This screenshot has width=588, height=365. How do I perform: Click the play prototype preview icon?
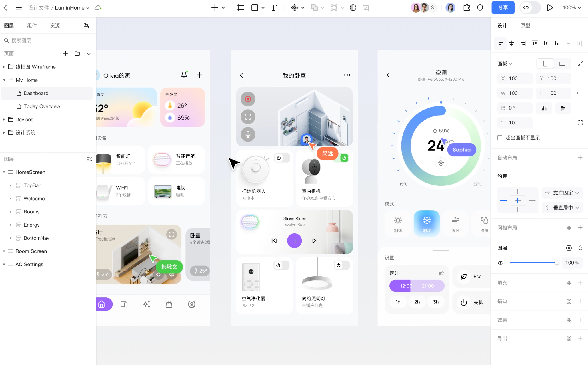(549, 8)
